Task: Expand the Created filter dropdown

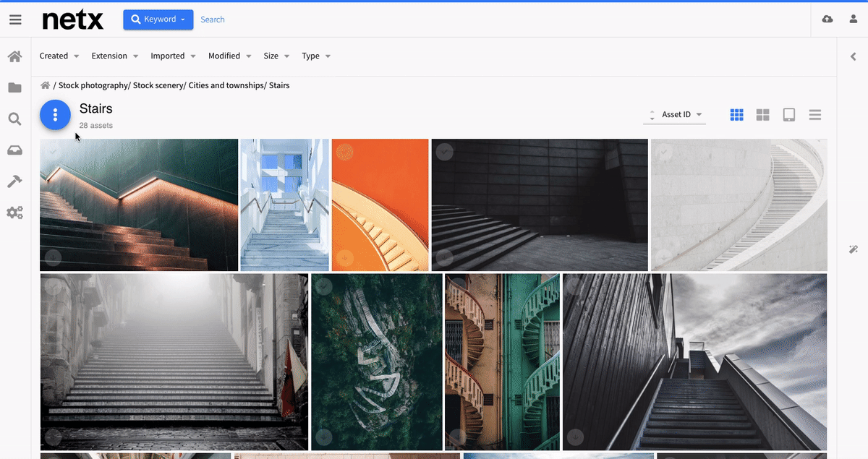Action: (x=59, y=56)
